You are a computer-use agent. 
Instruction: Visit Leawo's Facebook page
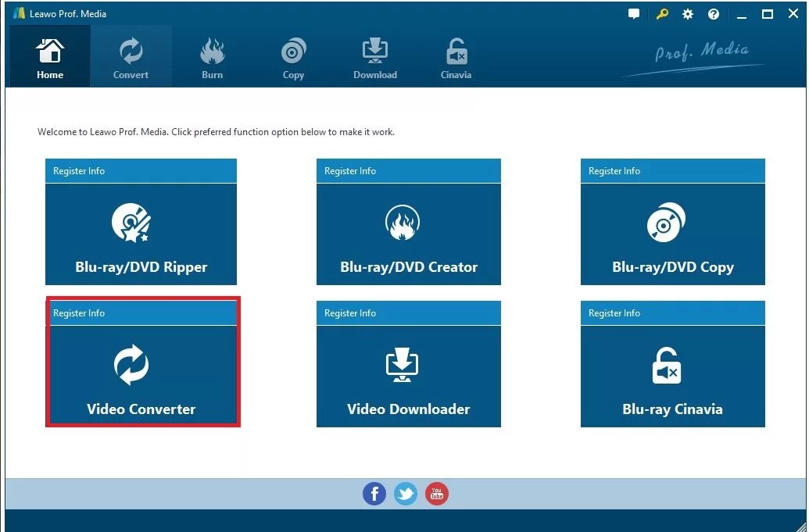(x=374, y=493)
